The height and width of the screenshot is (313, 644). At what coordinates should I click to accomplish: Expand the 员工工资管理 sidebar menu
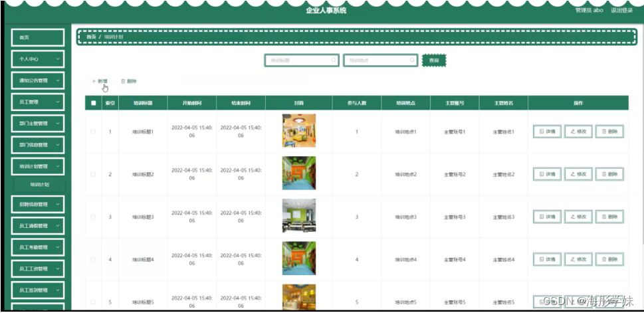[x=38, y=268]
